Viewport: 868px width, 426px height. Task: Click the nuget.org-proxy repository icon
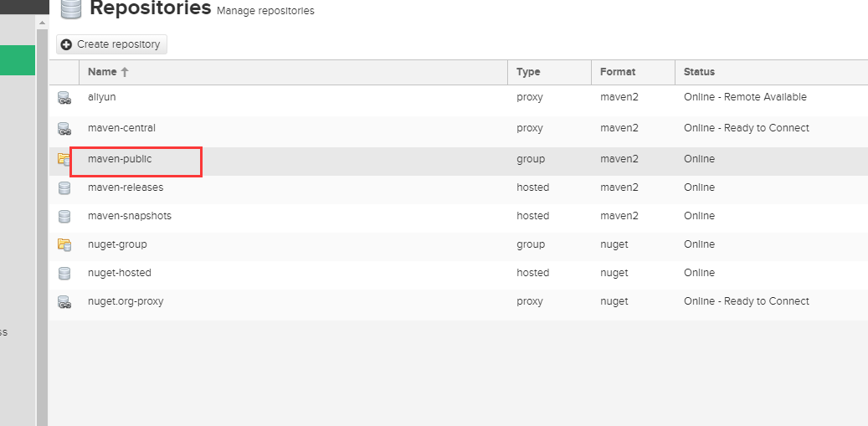[64, 302]
